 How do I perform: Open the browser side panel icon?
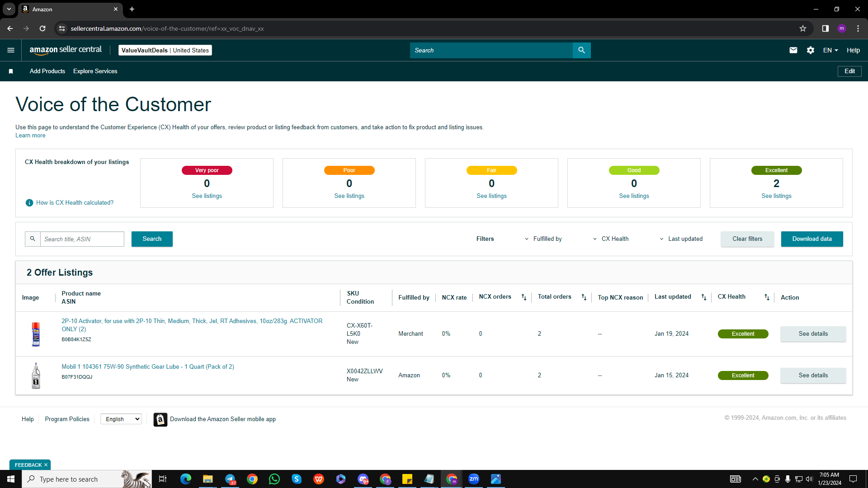(826, 28)
